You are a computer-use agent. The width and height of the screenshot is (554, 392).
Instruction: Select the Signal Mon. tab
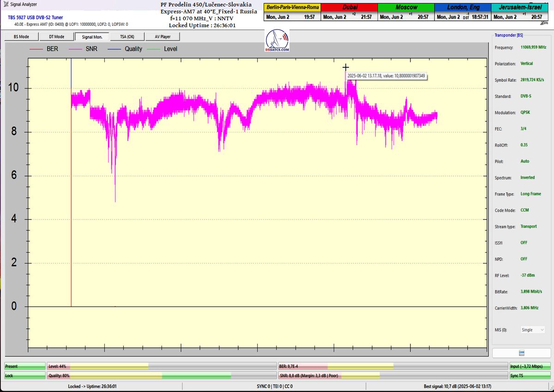(x=92, y=36)
